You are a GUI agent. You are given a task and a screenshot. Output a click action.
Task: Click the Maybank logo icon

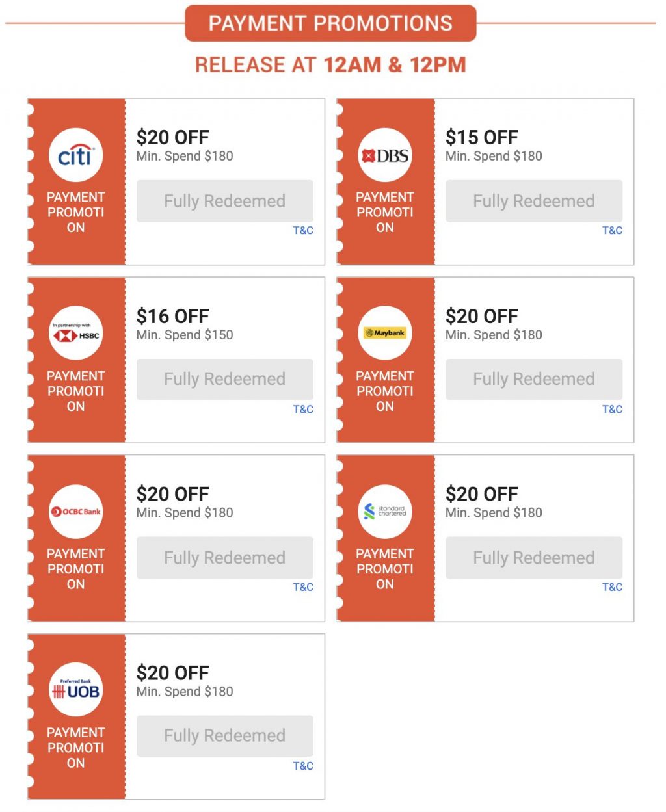tap(385, 333)
